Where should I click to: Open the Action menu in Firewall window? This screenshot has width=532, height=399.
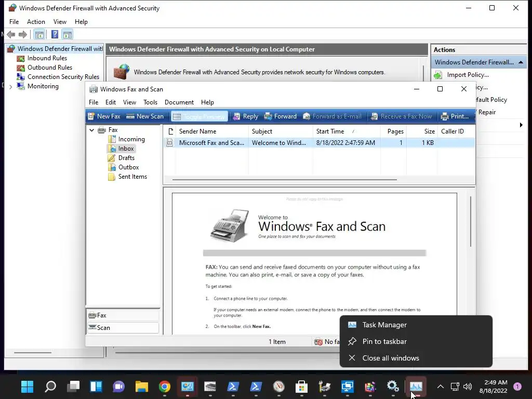[36, 22]
